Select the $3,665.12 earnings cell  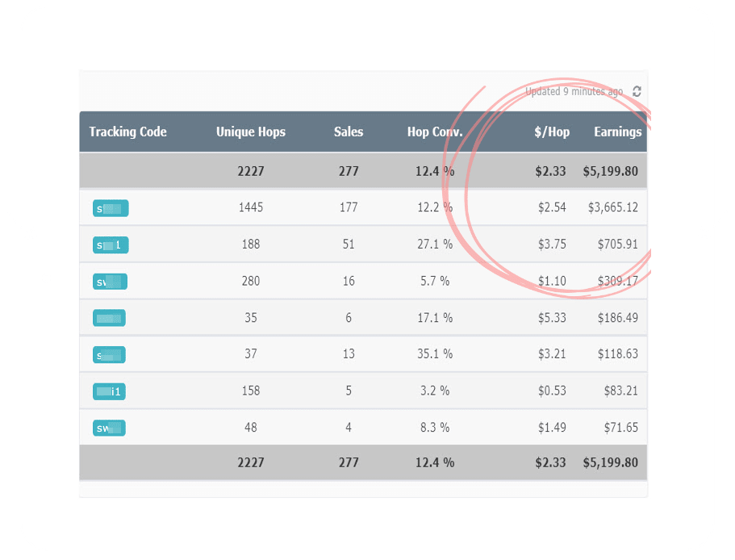(x=612, y=207)
